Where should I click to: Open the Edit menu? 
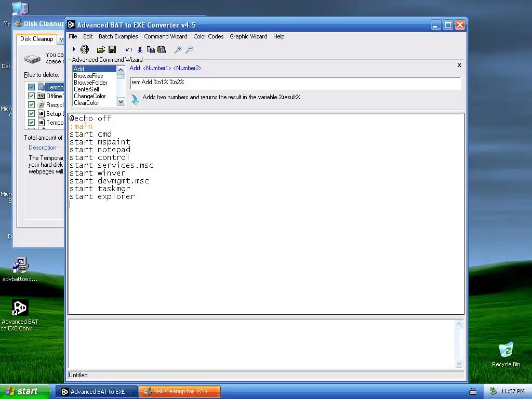87,36
